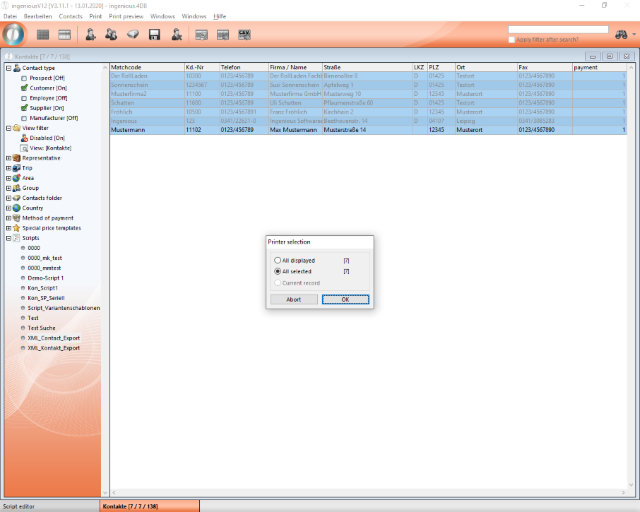
Task: Click the ingenious round logo button
Action: pos(13,34)
